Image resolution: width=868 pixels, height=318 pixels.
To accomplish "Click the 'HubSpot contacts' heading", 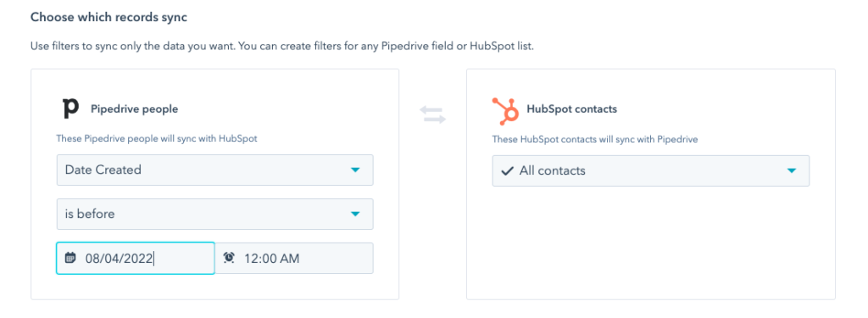I will click(x=572, y=109).
